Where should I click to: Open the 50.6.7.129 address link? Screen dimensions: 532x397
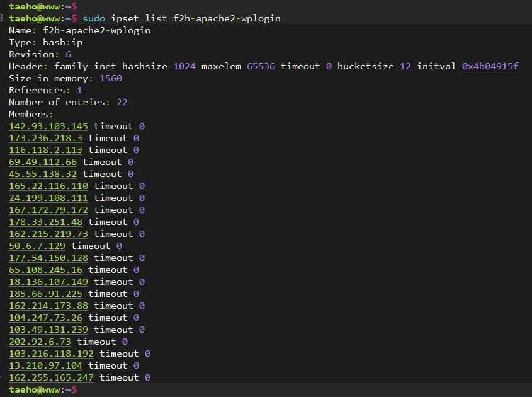(x=37, y=246)
